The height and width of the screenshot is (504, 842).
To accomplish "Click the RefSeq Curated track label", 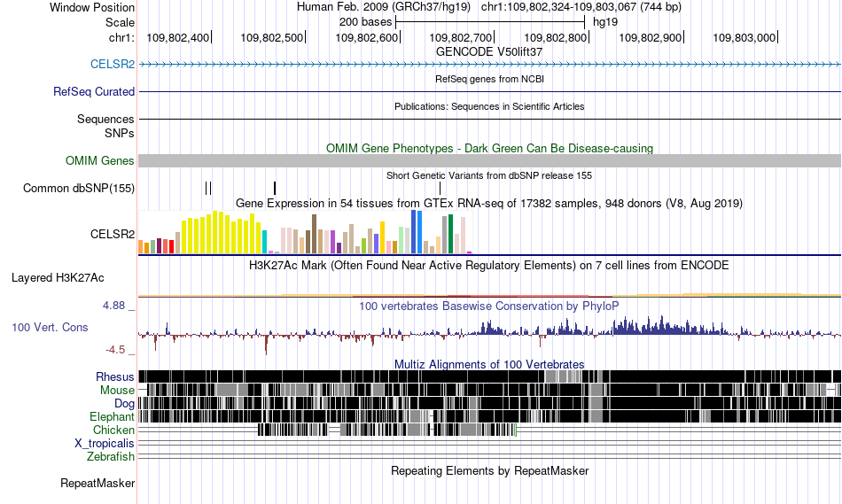I will [94, 92].
